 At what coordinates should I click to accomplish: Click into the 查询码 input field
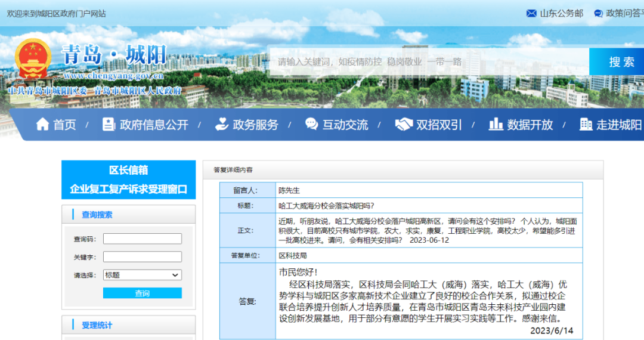point(142,239)
